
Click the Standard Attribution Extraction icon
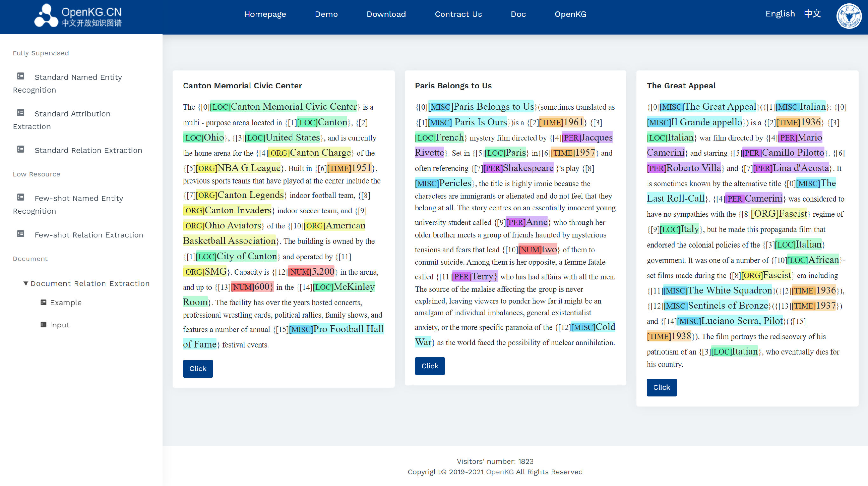[21, 112]
